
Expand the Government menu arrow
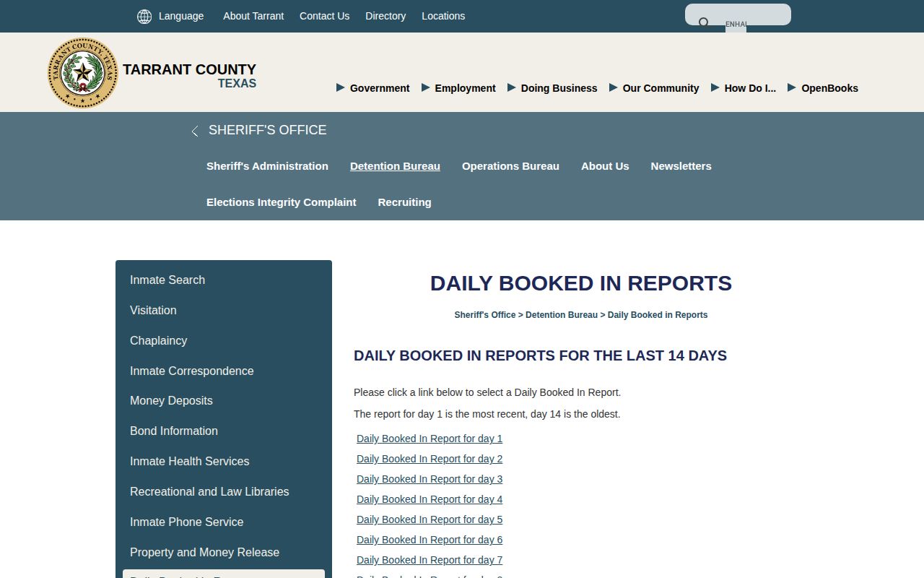pos(340,87)
